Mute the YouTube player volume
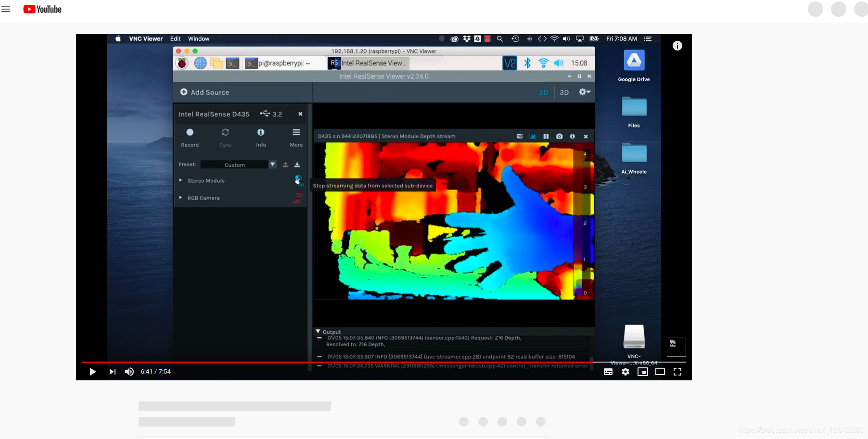The image size is (868, 439). click(x=129, y=372)
